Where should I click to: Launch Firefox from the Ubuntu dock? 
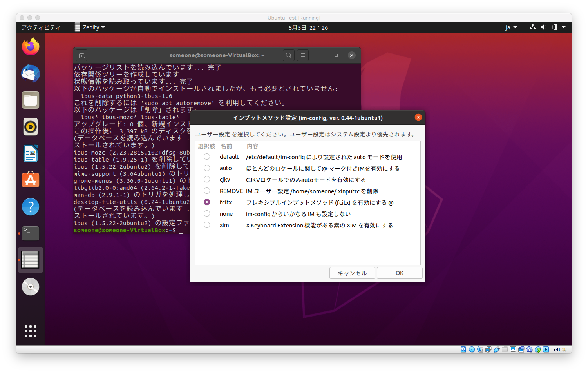(x=31, y=47)
